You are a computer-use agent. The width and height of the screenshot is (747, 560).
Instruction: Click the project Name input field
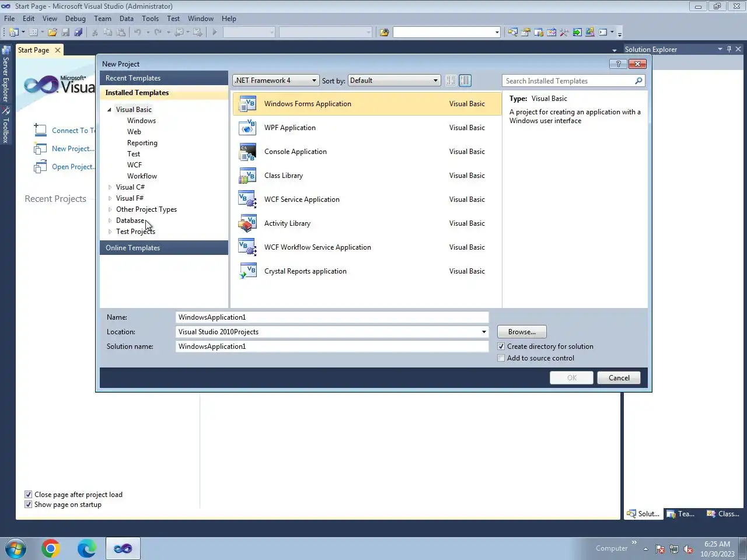click(x=332, y=317)
